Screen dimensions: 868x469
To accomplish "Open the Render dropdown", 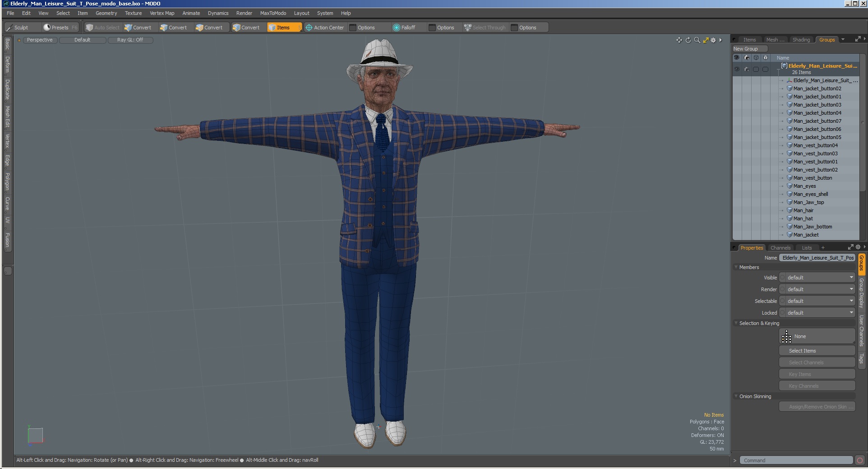I will [x=817, y=289].
